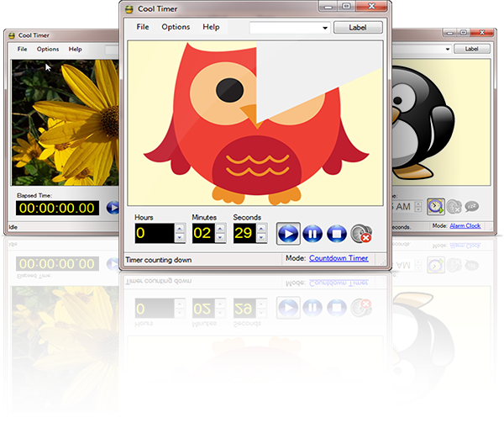This screenshot has height=444, width=504.
Task: Click the Seconds input field showing 29
Action: 244,233
